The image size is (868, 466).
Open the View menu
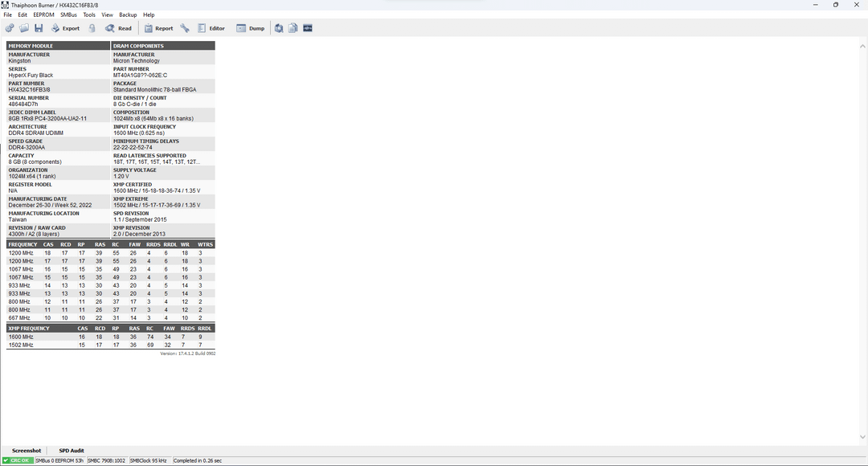(108, 15)
